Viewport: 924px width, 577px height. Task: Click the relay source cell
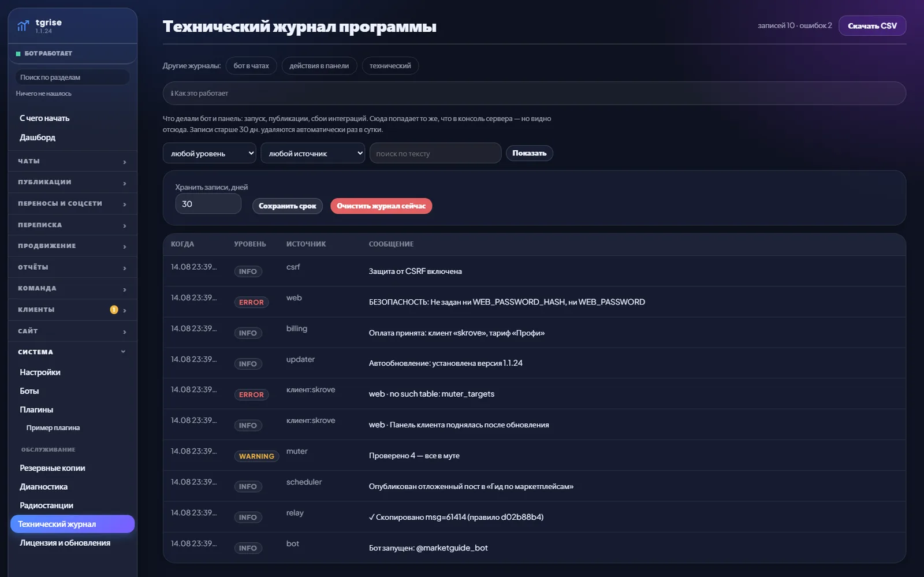(x=295, y=513)
